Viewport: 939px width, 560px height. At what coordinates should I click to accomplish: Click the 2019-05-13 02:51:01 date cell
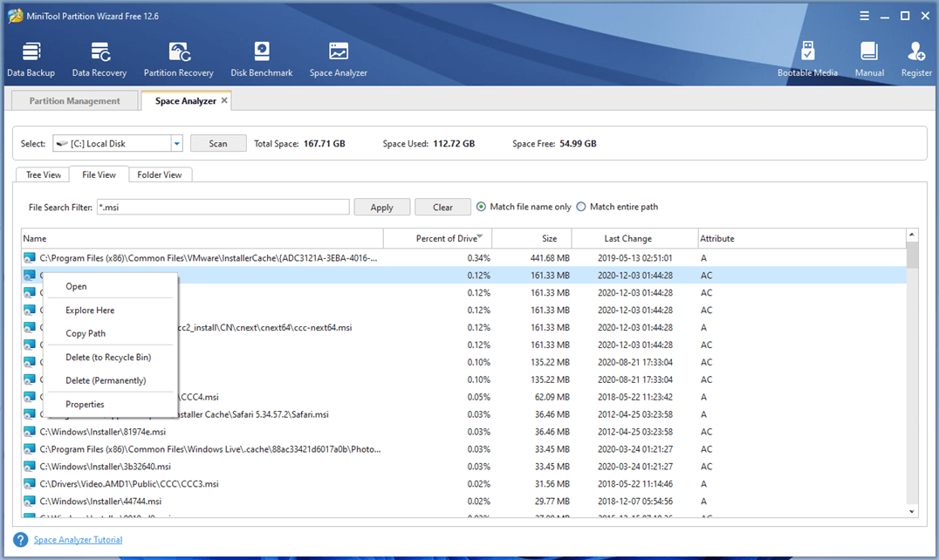(634, 258)
